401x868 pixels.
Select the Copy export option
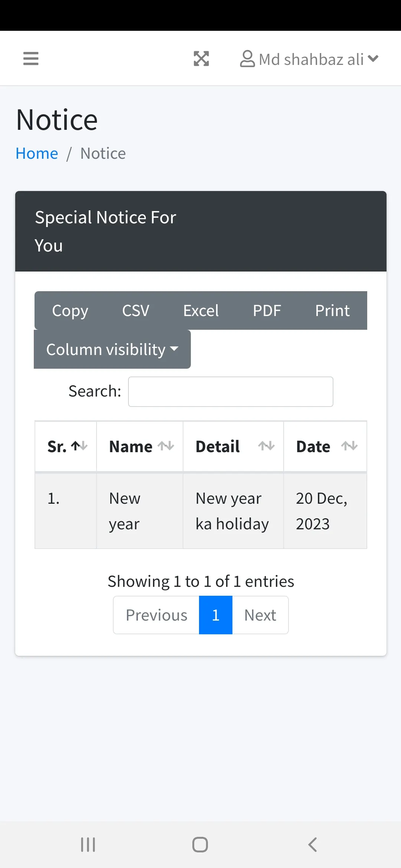click(x=70, y=310)
